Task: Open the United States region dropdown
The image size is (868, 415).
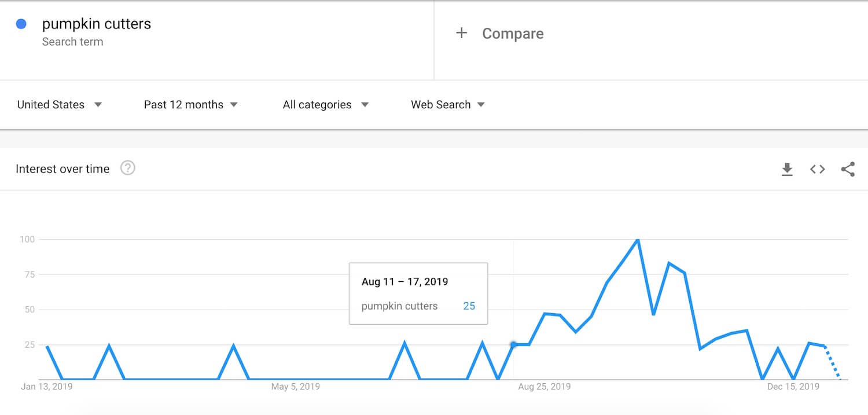Action: click(60, 105)
